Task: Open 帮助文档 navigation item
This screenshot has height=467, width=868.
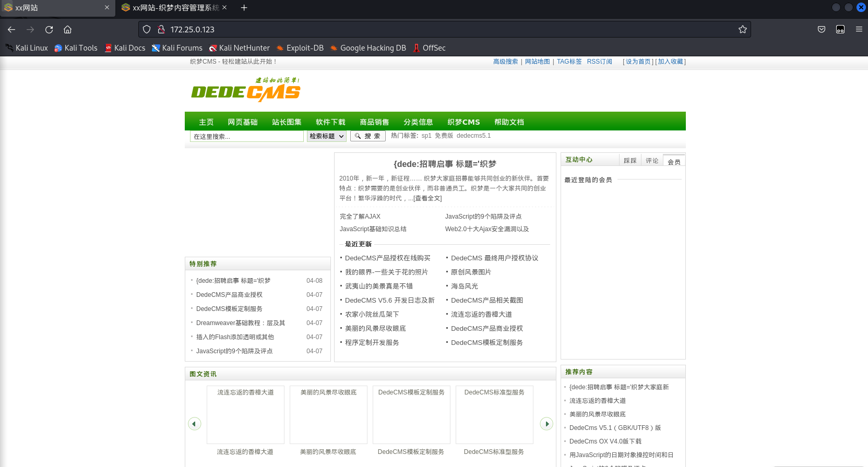Action: (x=509, y=122)
